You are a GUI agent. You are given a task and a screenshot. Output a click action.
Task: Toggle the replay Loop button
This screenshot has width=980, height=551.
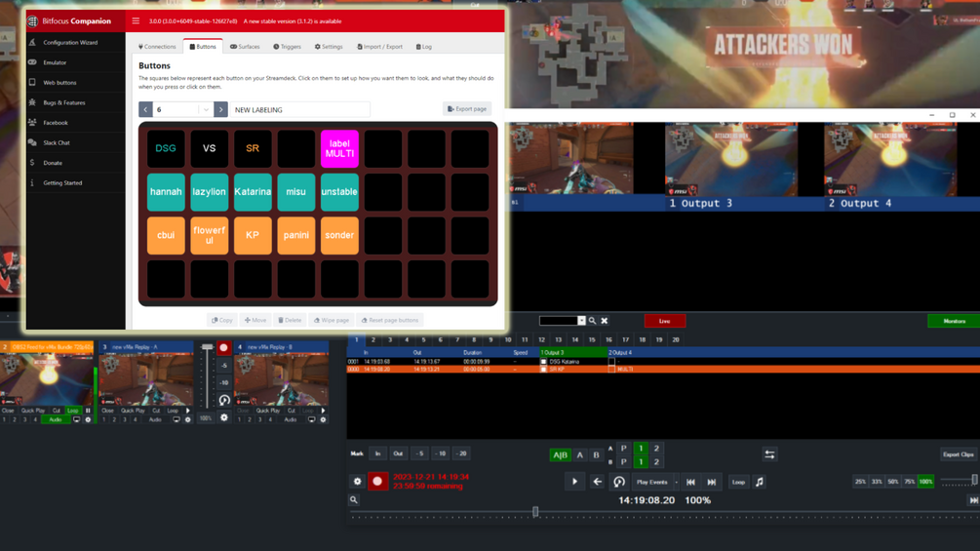tap(738, 482)
